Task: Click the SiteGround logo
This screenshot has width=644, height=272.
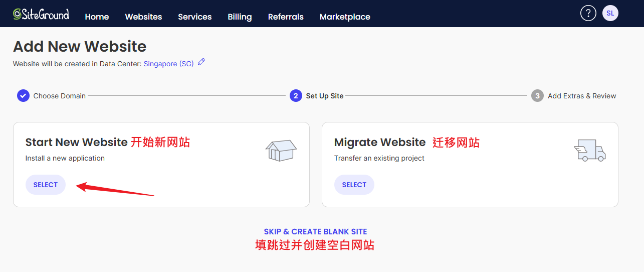Action: 41,14
